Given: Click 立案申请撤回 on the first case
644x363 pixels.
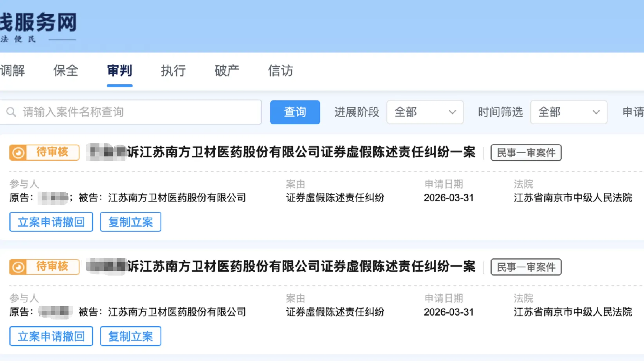Looking at the screenshot, I should pos(51,222).
